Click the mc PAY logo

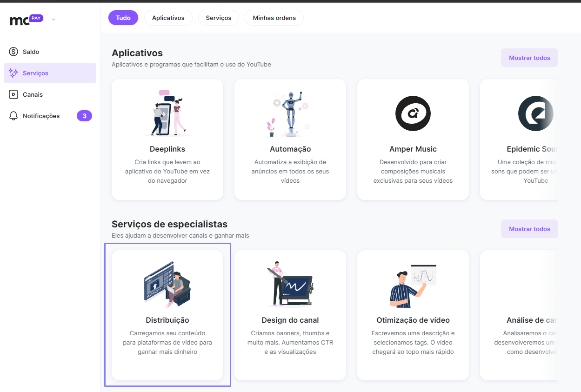point(27,20)
